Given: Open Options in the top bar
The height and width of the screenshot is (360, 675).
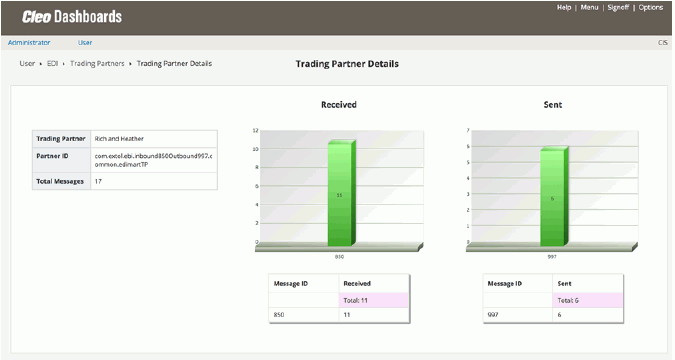Looking at the screenshot, I should (650, 7).
